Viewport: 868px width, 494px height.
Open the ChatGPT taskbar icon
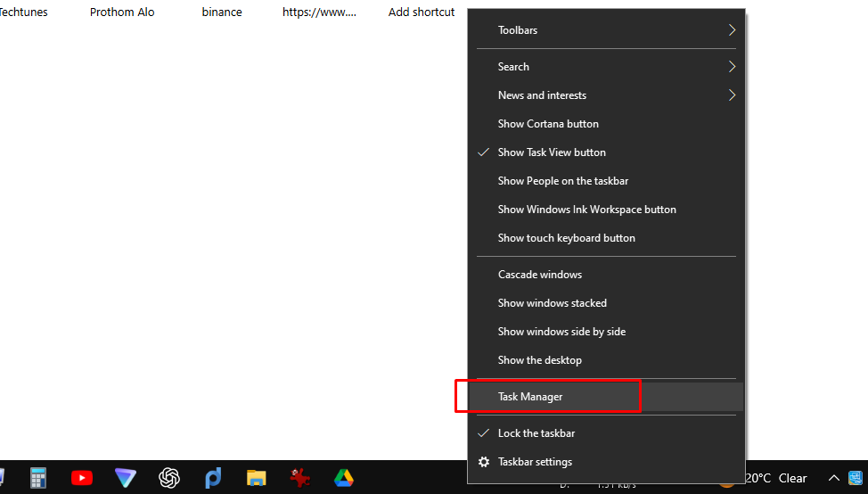click(x=169, y=478)
